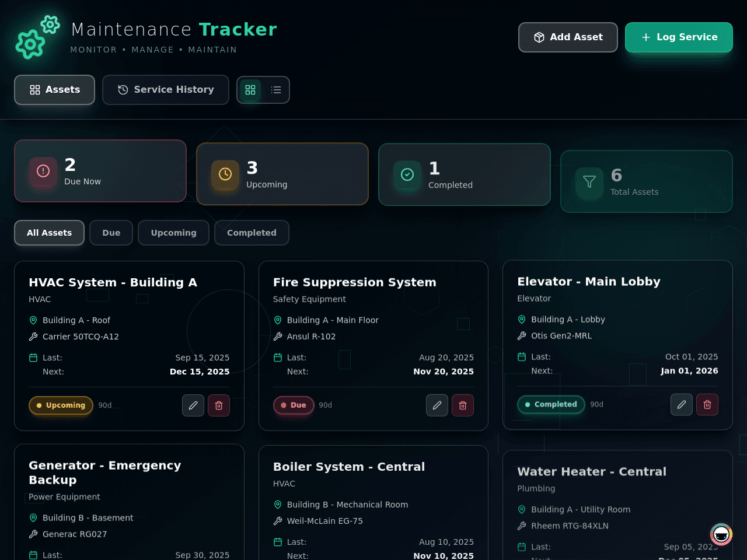Click the gear logo of Maintenance Tracker

pyautogui.click(x=38, y=37)
